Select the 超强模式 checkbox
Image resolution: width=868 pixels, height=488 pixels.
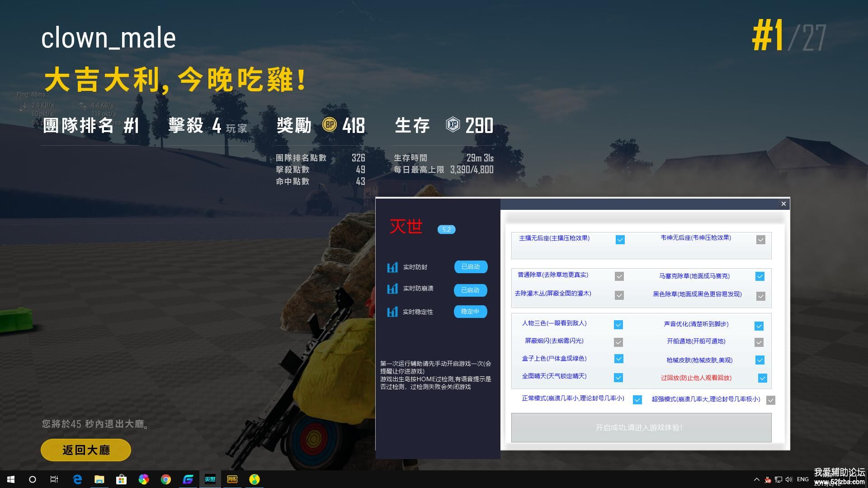click(x=771, y=400)
